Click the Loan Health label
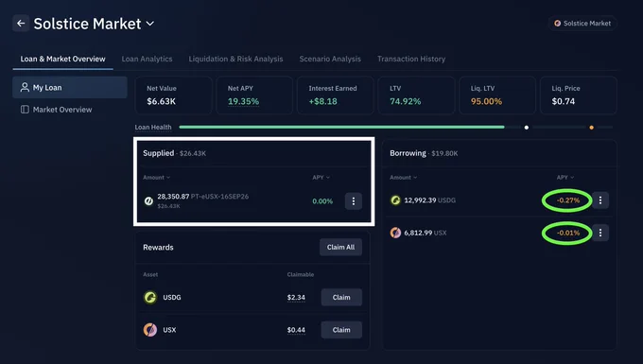Image resolution: width=643 pixels, height=364 pixels. 153,128
